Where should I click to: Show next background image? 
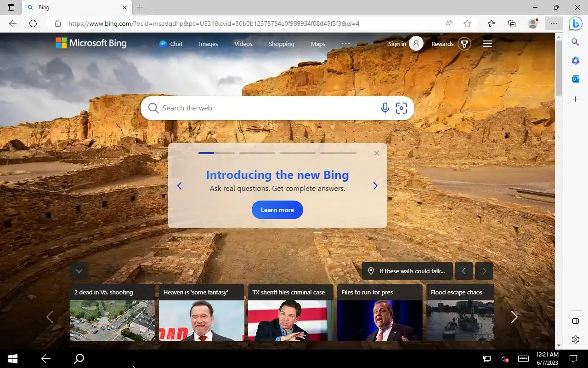point(484,271)
